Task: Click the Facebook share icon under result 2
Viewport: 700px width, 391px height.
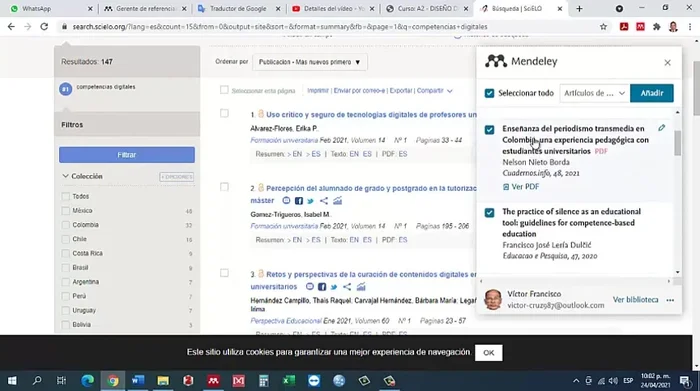Action: [x=299, y=201]
